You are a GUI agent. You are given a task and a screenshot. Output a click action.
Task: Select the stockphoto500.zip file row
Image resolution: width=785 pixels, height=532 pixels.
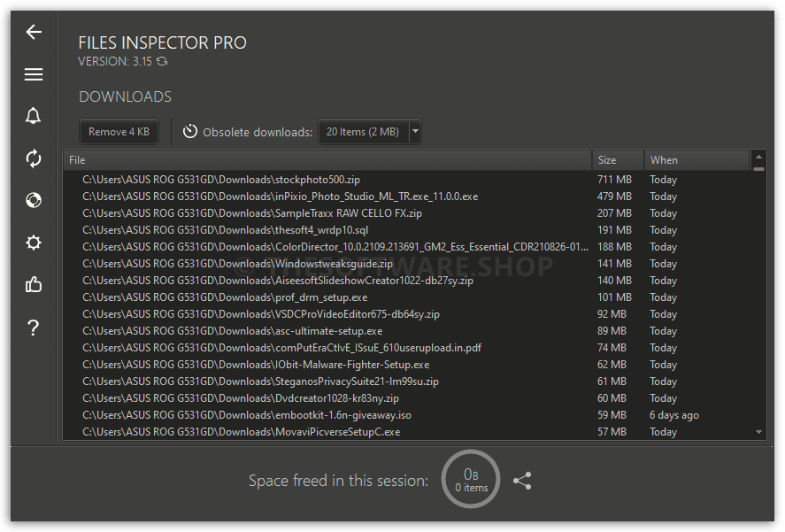tap(407, 180)
